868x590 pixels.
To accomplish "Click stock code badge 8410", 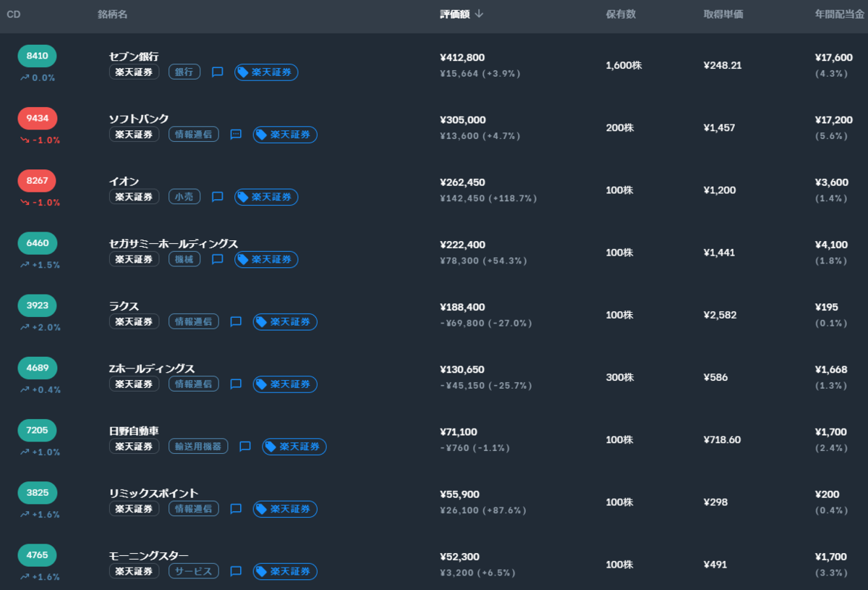I will pos(37,56).
